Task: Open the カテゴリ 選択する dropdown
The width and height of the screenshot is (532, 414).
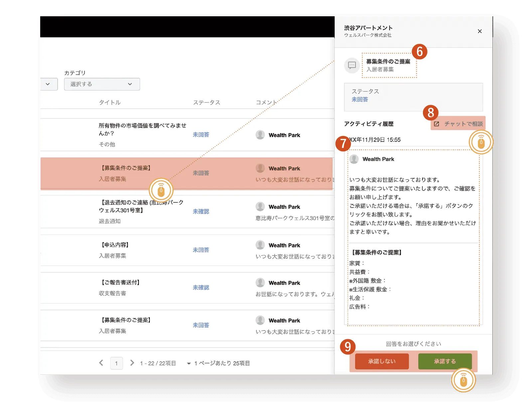Action: coord(102,84)
